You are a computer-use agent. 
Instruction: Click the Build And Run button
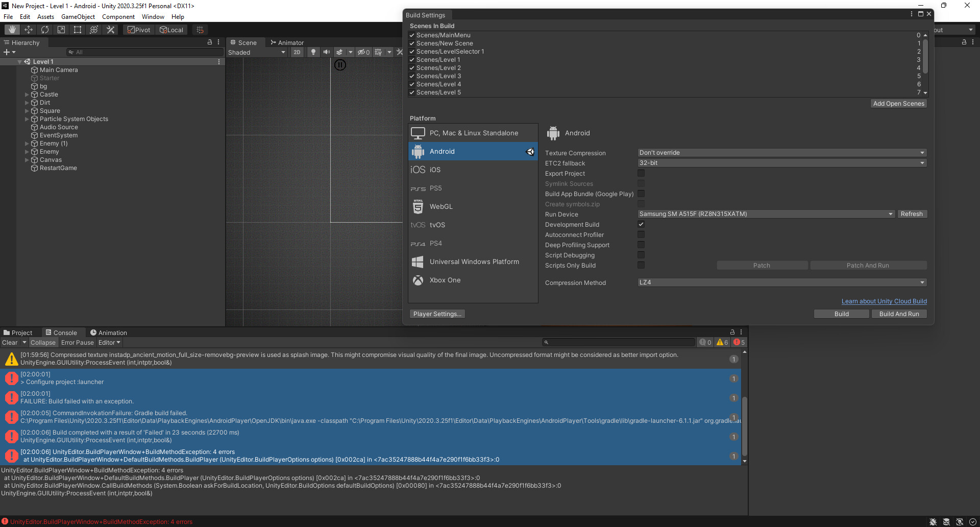899,314
